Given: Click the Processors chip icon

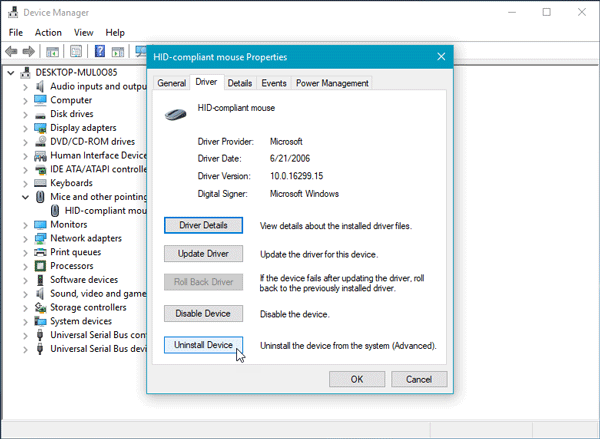Looking at the screenshot, I should point(40,266).
